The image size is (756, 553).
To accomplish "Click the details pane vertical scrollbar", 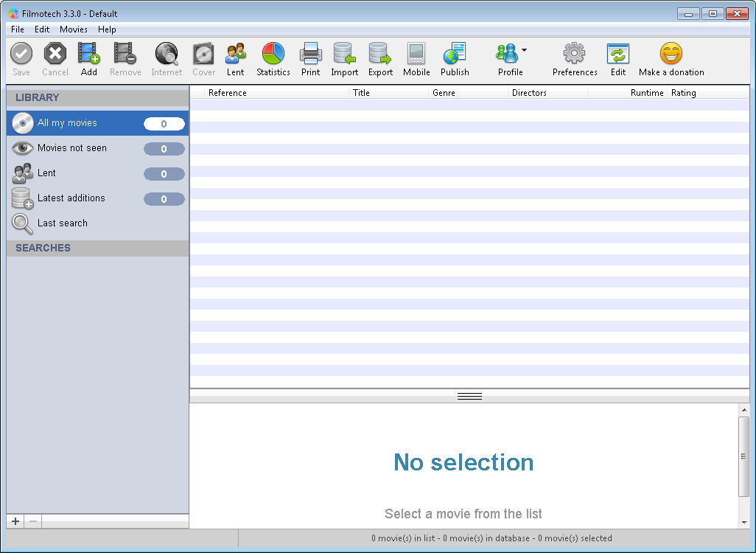I will click(743, 457).
